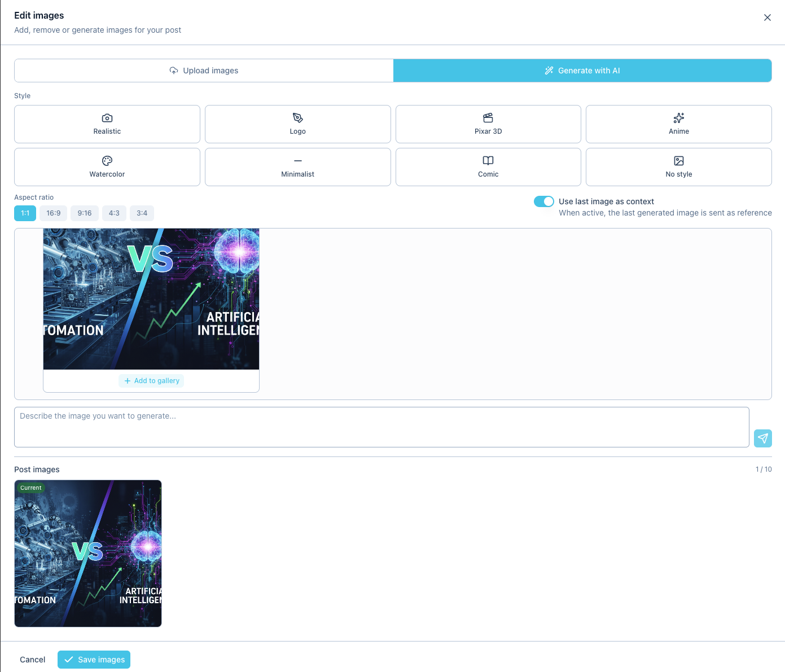Save images using the bottom button
Image resolution: width=785 pixels, height=672 pixels.
pos(94,660)
